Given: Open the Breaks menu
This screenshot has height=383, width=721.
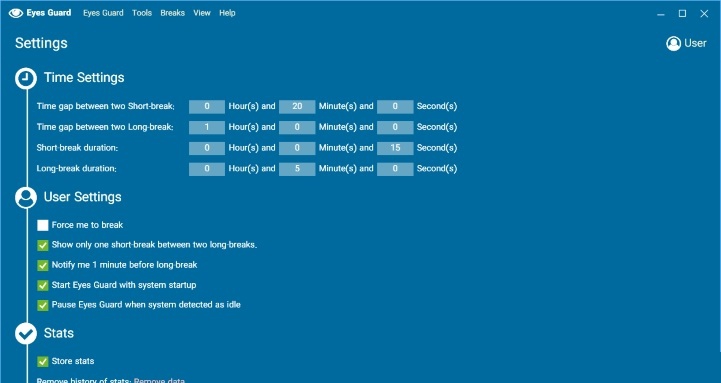Looking at the screenshot, I should coord(172,13).
